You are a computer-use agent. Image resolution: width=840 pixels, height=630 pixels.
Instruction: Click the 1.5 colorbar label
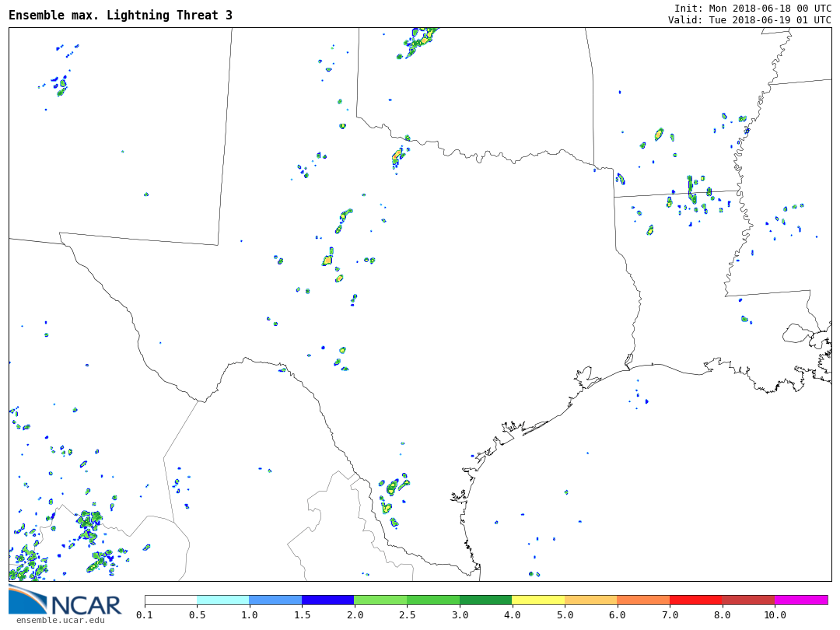coord(302,614)
